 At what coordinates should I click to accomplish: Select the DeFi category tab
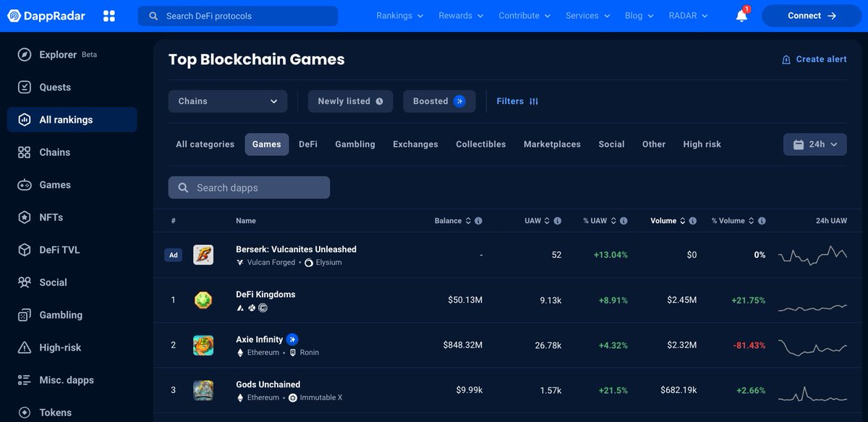coord(308,145)
